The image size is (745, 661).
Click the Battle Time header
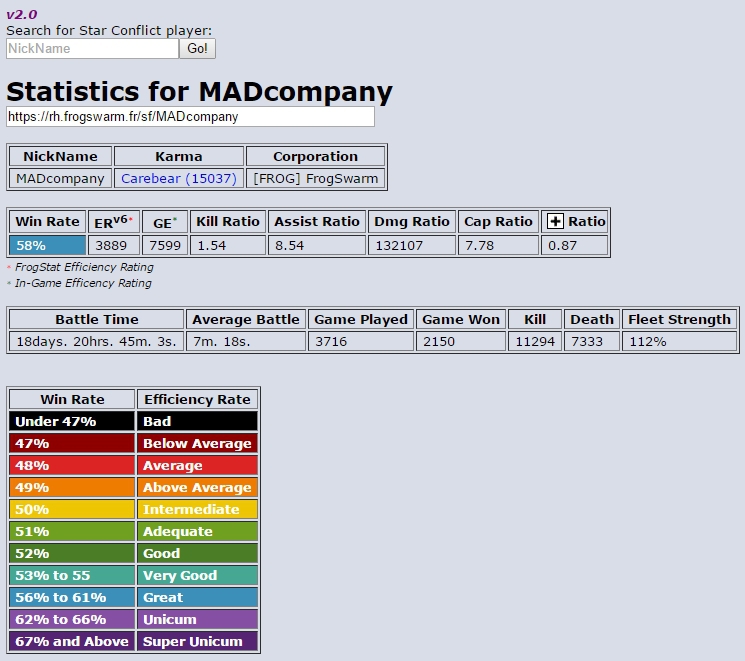pyautogui.click(x=96, y=319)
